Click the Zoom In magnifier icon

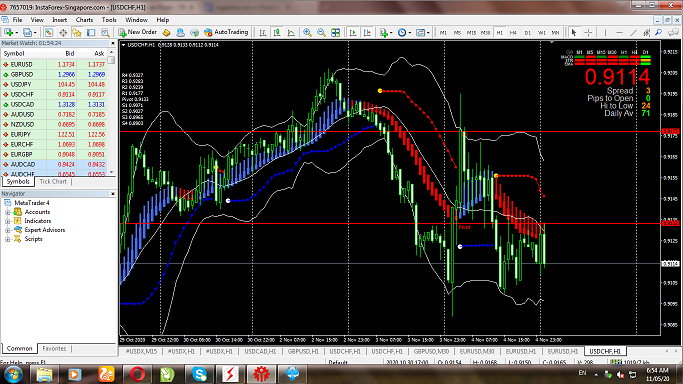308,32
